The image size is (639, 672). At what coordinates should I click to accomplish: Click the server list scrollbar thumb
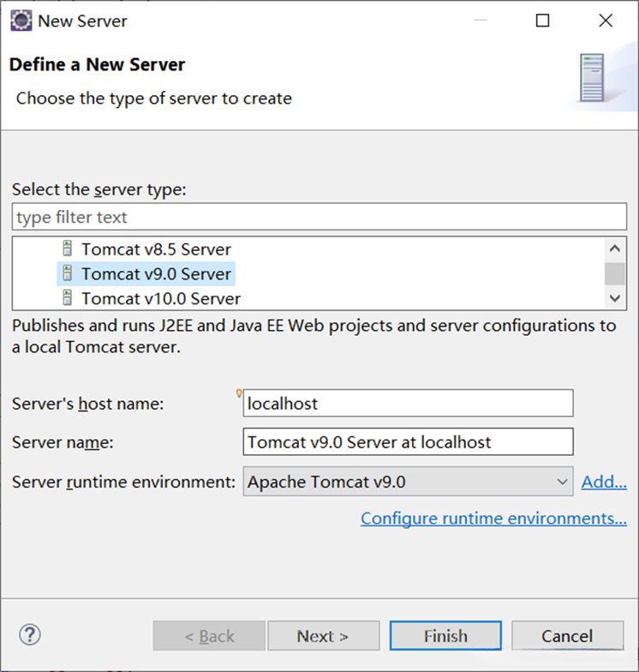[615, 273]
